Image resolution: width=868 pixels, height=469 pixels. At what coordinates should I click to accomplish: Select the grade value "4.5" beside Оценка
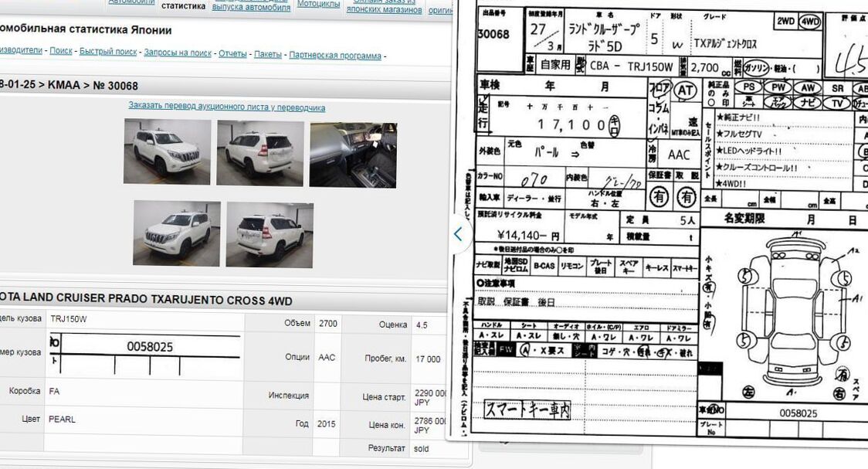coord(422,325)
